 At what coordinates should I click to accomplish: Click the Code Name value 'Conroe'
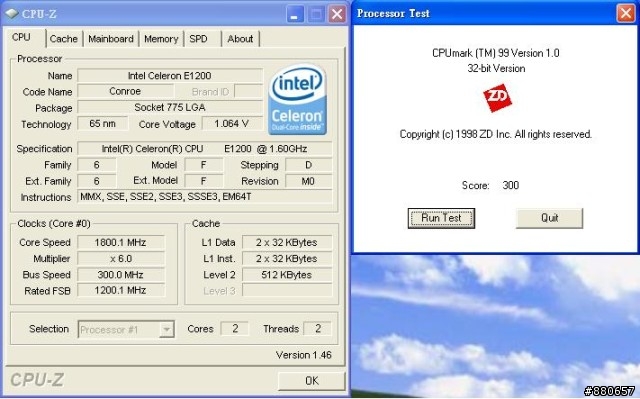(125, 91)
